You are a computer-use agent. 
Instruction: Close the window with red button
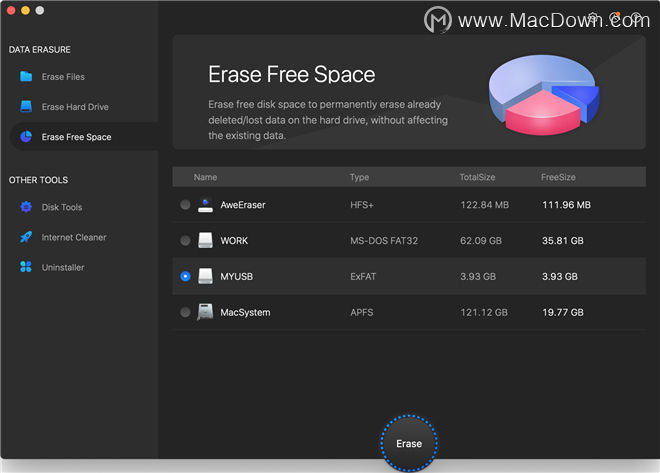coord(11,10)
